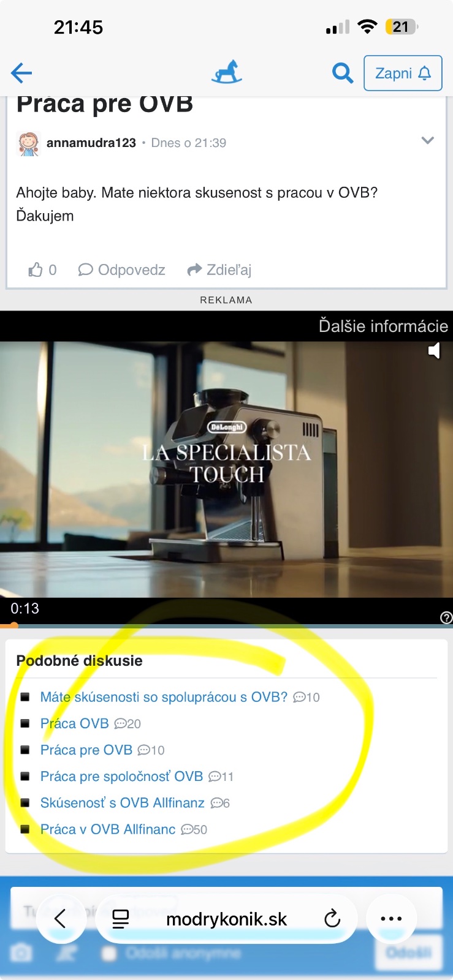Image resolution: width=453 pixels, height=980 pixels.
Task: Open the browser page menu icon
Action: pyautogui.click(x=121, y=919)
